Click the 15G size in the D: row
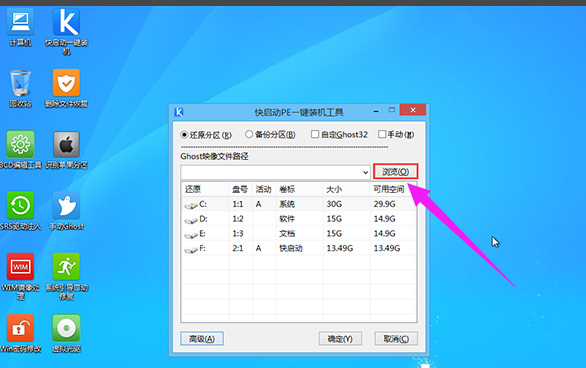The height and width of the screenshot is (368, 586). pyautogui.click(x=334, y=219)
